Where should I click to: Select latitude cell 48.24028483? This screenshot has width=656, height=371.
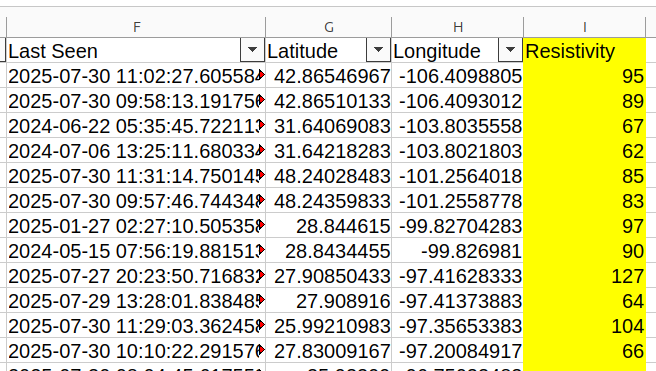click(328, 176)
